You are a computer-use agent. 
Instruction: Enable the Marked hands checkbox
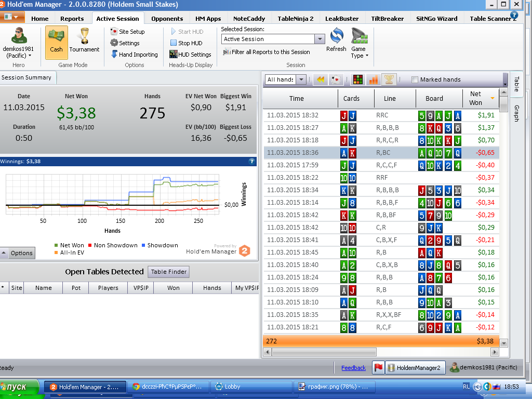pyautogui.click(x=415, y=79)
